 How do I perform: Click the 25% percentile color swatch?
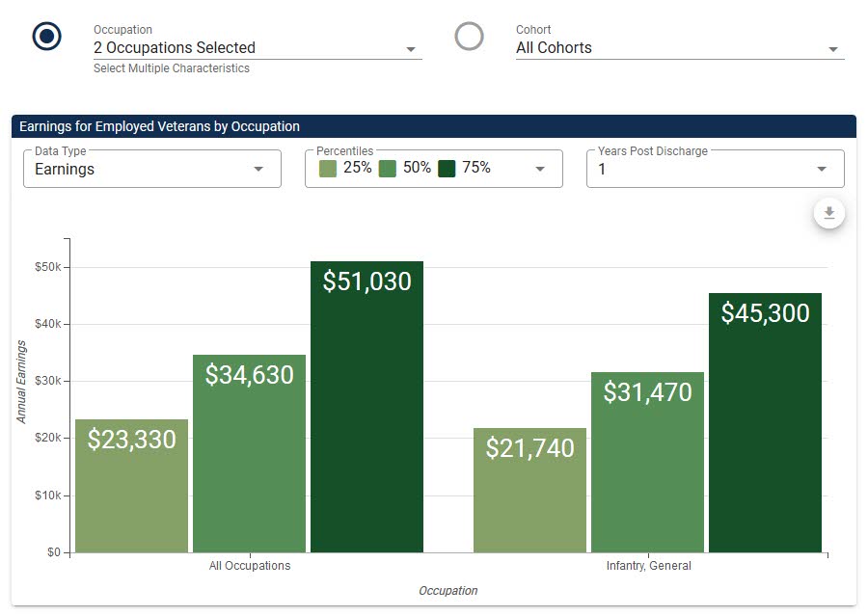point(328,169)
